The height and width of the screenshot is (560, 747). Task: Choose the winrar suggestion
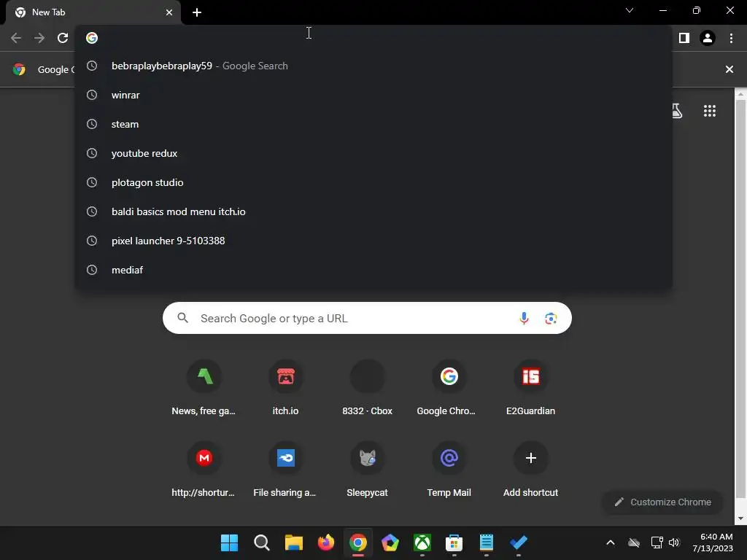pos(373,95)
